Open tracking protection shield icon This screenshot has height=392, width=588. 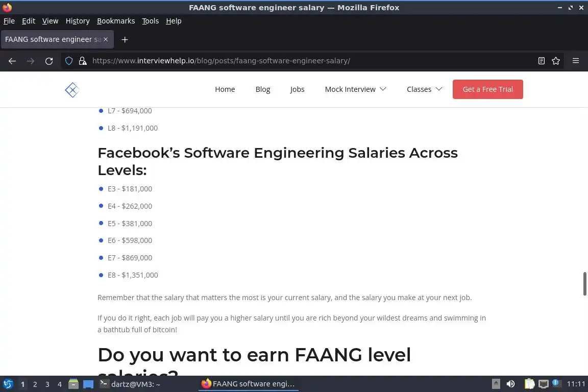[68, 61]
